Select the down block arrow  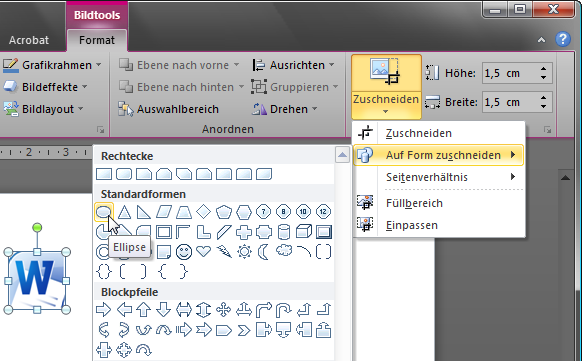coord(164,310)
